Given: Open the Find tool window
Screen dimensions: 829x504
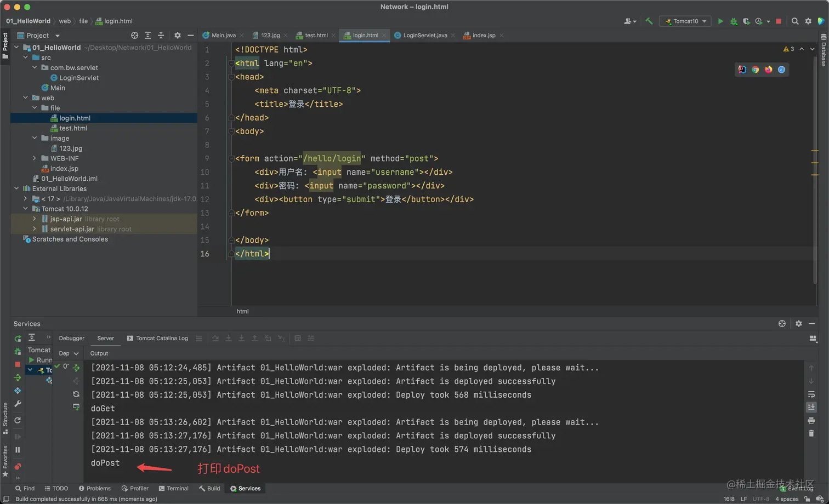Looking at the screenshot, I should click(25, 488).
